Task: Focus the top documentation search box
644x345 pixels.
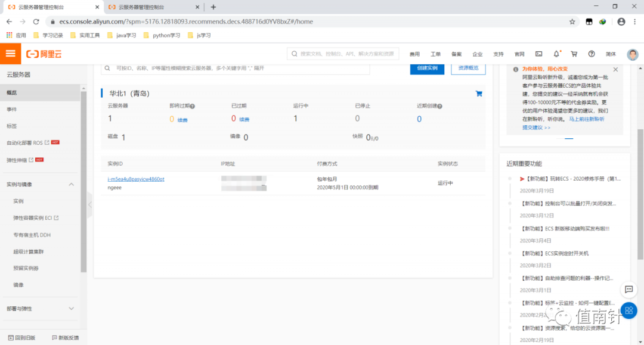Action: [x=343, y=54]
